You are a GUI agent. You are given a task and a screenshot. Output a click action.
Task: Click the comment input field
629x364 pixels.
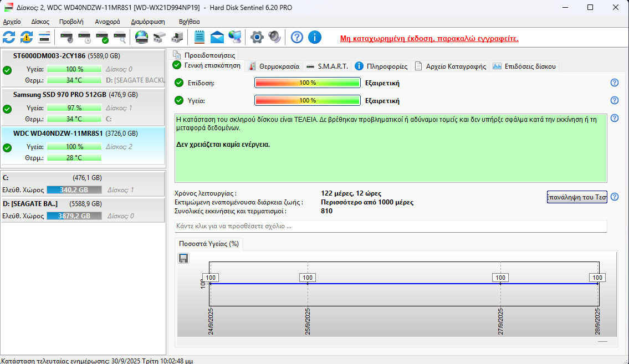coord(391,226)
